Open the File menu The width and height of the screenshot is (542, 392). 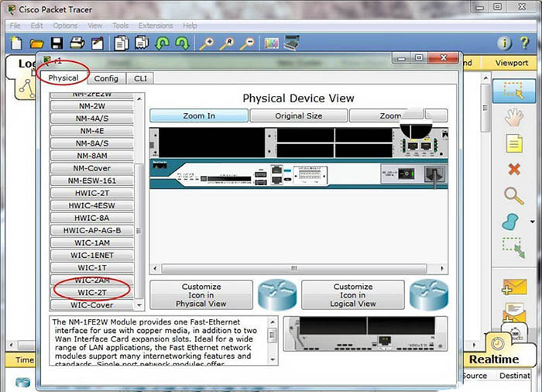pyautogui.click(x=15, y=26)
